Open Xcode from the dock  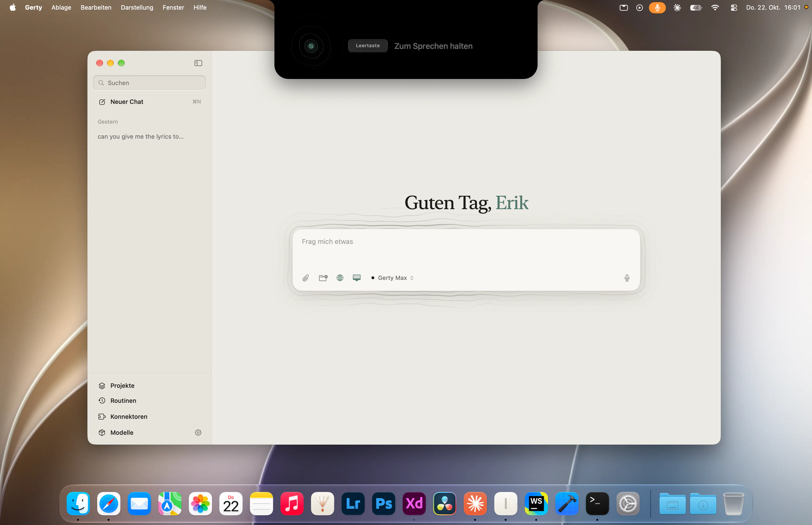point(567,504)
